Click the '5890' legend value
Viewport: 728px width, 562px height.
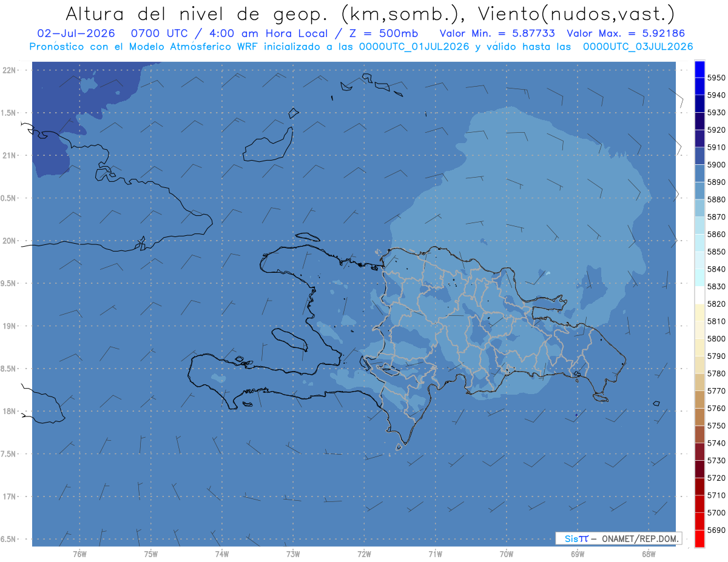716,182
